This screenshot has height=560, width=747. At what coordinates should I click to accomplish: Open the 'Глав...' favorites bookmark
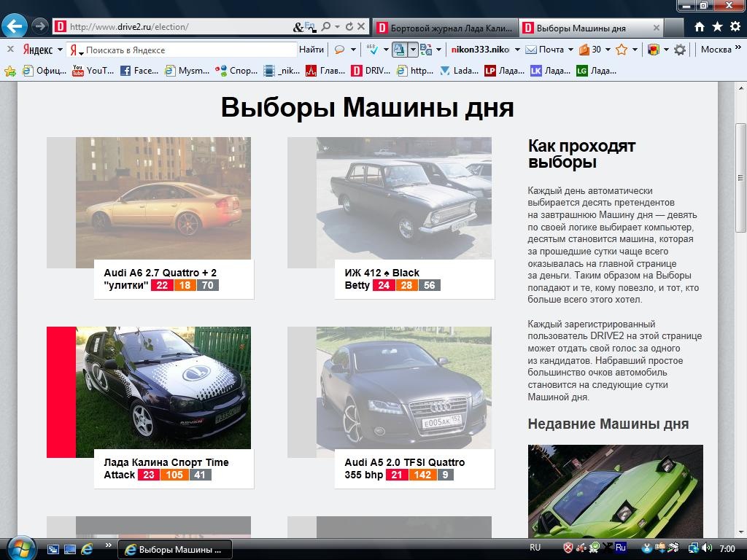[x=325, y=71]
